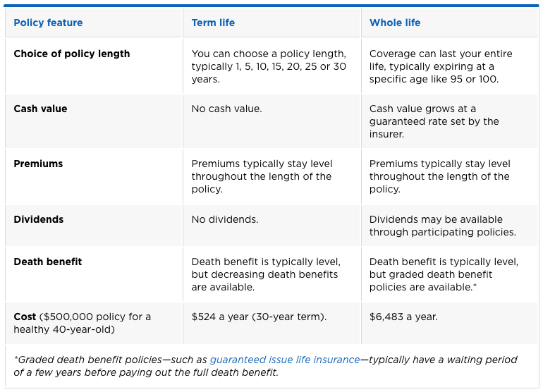543x392 pixels.
Task: Click the whole life coverage duration text
Action: point(441,66)
